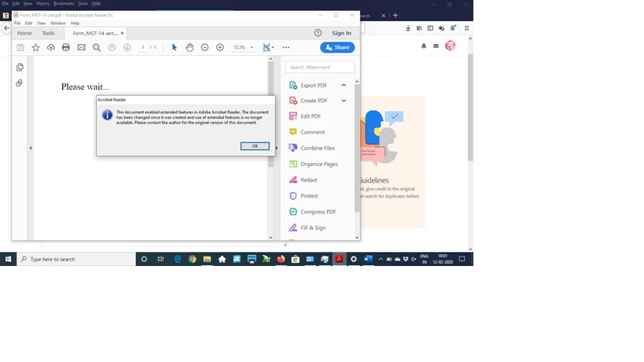644x362 pixels.
Task: Open the find text magnifier icon
Action: click(97, 48)
